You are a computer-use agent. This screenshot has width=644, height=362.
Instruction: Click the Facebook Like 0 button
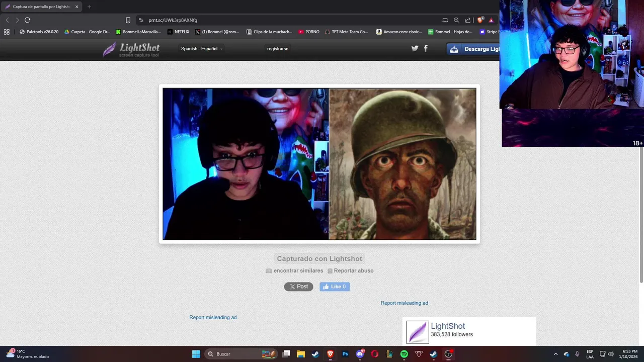tap(335, 287)
